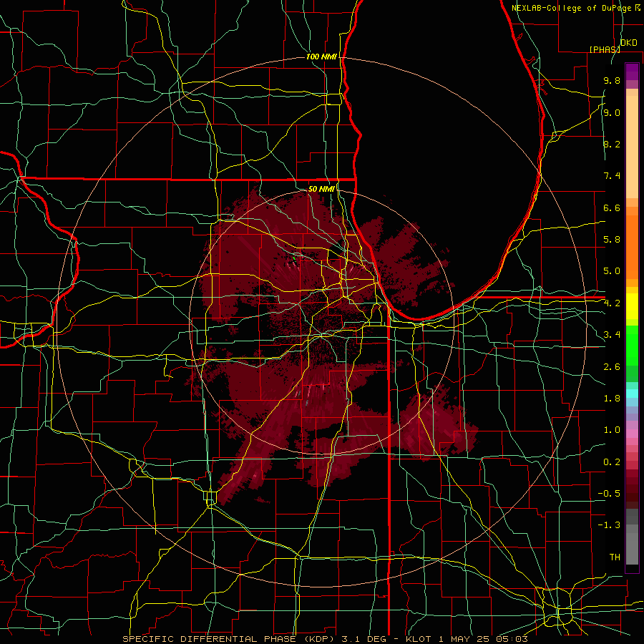The width and height of the screenshot is (644, 644).
Task: Click the 9.0 legend value
Action: tap(612, 112)
